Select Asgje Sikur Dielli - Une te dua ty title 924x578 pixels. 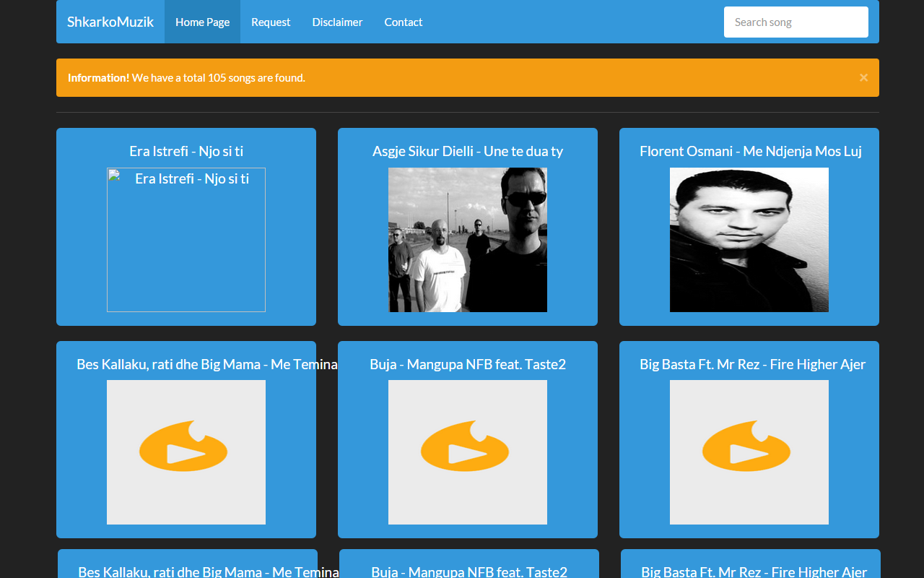point(468,151)
